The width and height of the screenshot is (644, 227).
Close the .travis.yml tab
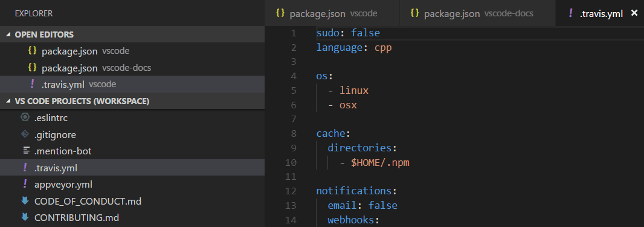pyautogui.click(x=634, y=13)
